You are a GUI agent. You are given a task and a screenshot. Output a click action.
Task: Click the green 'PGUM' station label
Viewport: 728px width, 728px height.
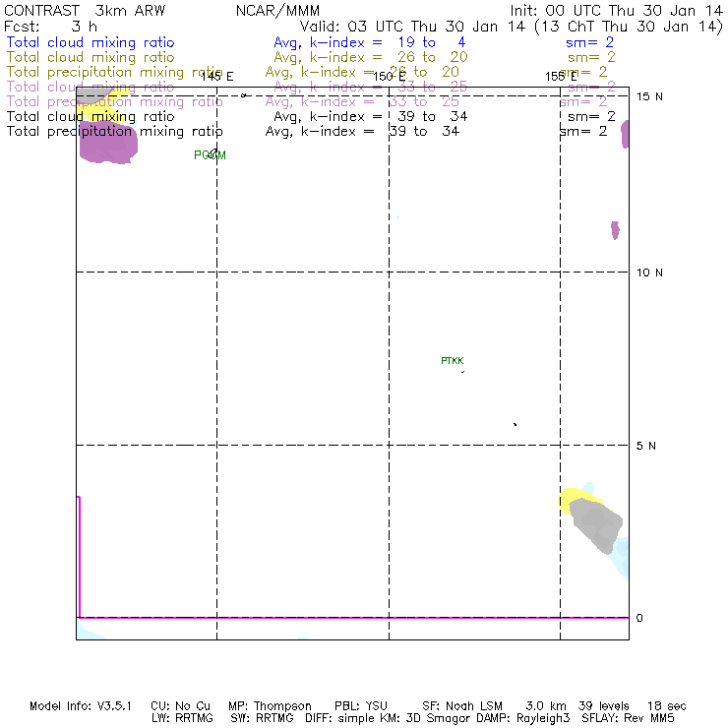pyautogui.click(x=210, y=155)
